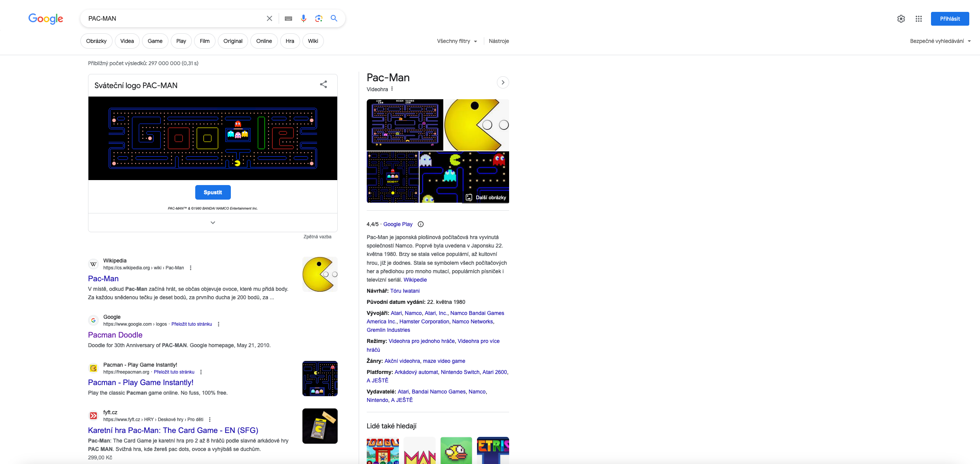Click inside the PAC-MAN search field
Screen dimensions: 980x464
[x=172, y=18]
